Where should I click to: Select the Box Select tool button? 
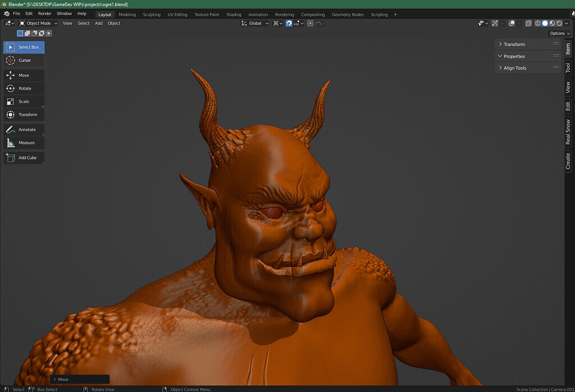24,47
